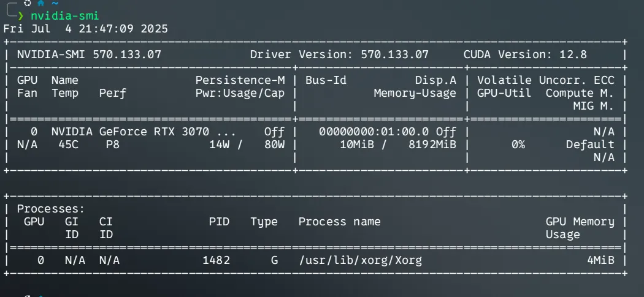Click the /usr/lib/xorg/Xorg process name
The height and width of the screenshot is (297, 644).
click(x=360, y=260)
